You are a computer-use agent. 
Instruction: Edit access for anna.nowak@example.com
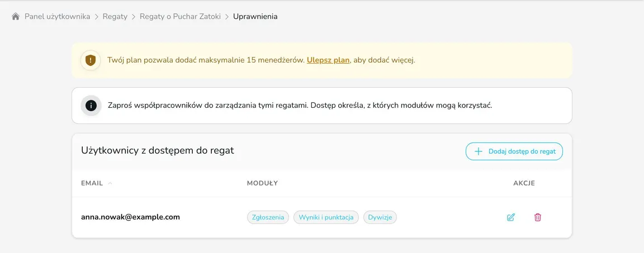[x=511, y=217]
